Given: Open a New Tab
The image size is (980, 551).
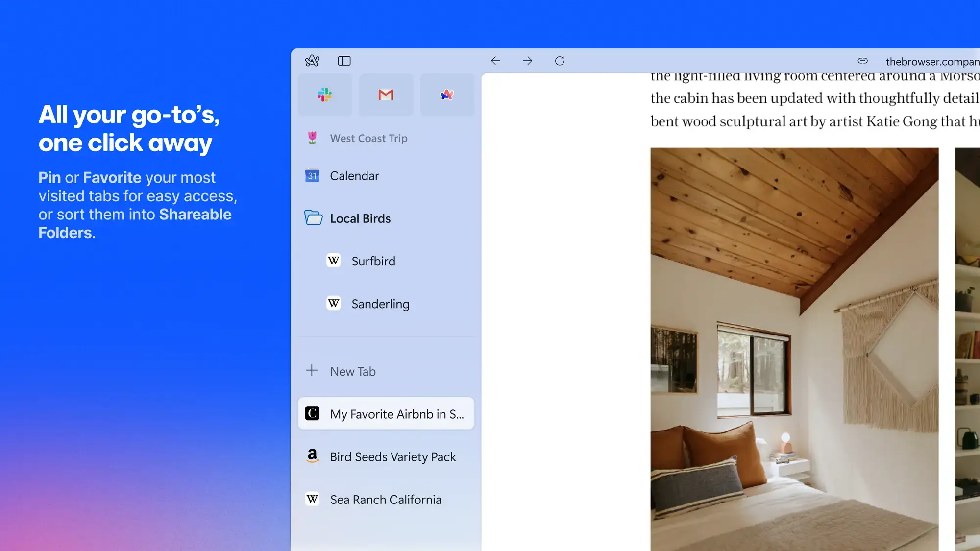Looking at the screenshot, I should [353, 371].
